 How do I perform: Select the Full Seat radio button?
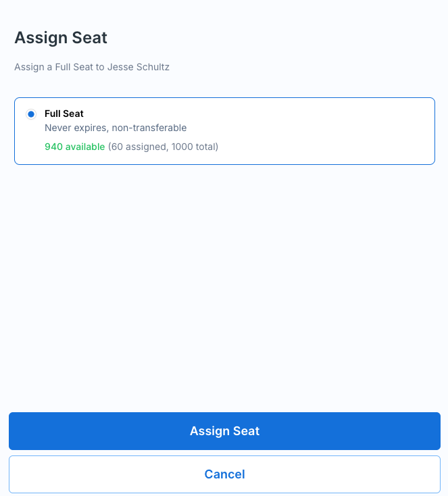[31, 114]
